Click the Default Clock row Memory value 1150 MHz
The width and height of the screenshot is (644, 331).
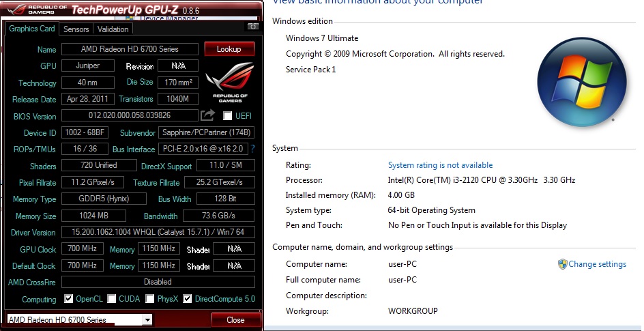point(159,265)
